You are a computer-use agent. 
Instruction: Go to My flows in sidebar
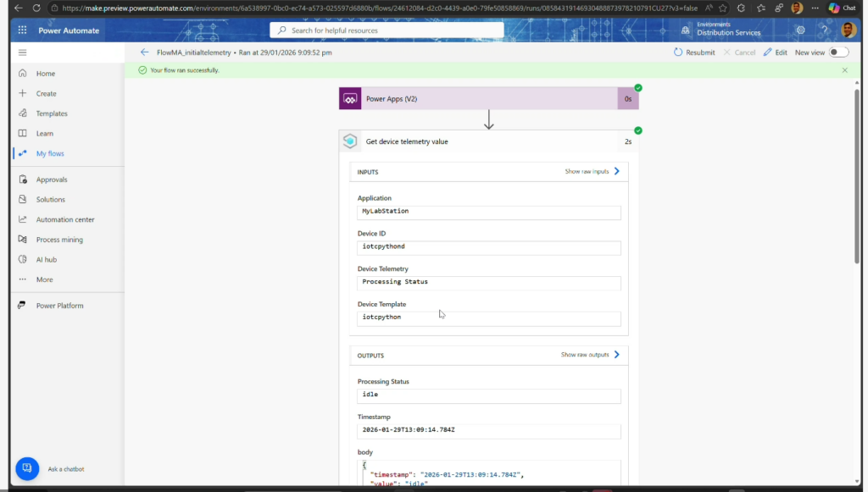point(50,153)
